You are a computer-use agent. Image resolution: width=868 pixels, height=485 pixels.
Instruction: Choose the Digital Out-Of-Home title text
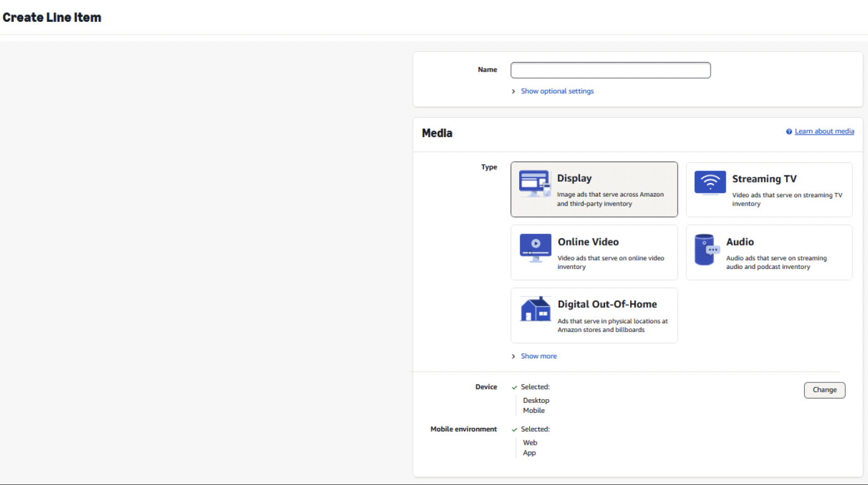(607, 304)
